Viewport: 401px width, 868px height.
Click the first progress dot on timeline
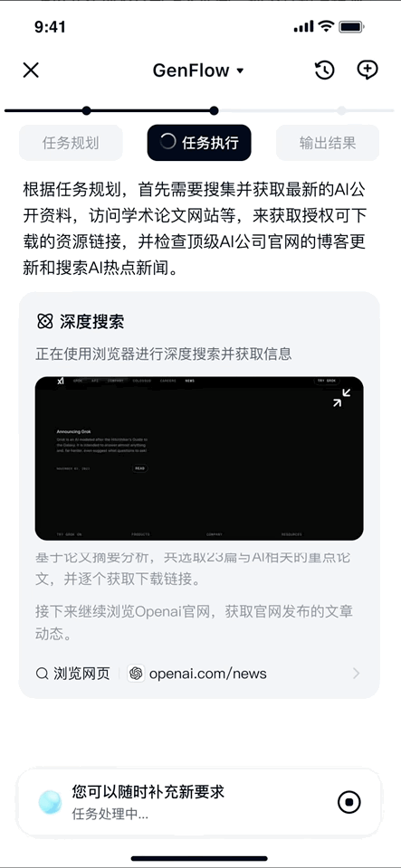pyautogui.click(x=86, y=110)
